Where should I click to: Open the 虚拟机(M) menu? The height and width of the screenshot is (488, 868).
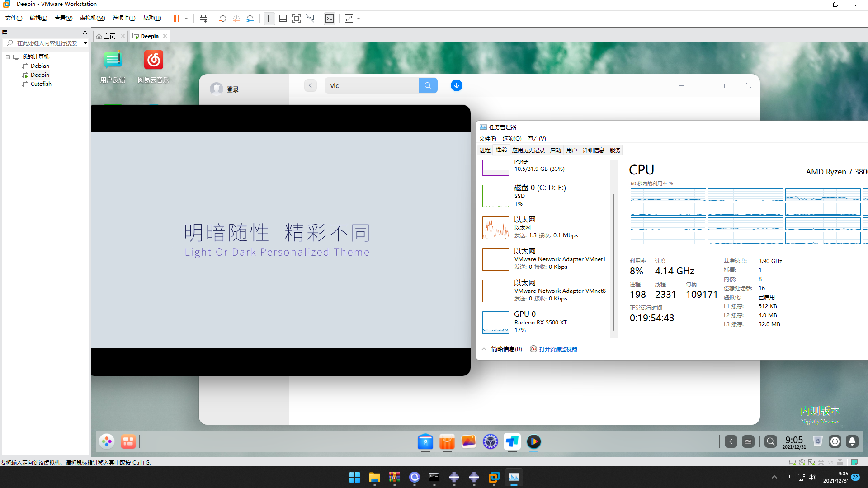point(92,18)
